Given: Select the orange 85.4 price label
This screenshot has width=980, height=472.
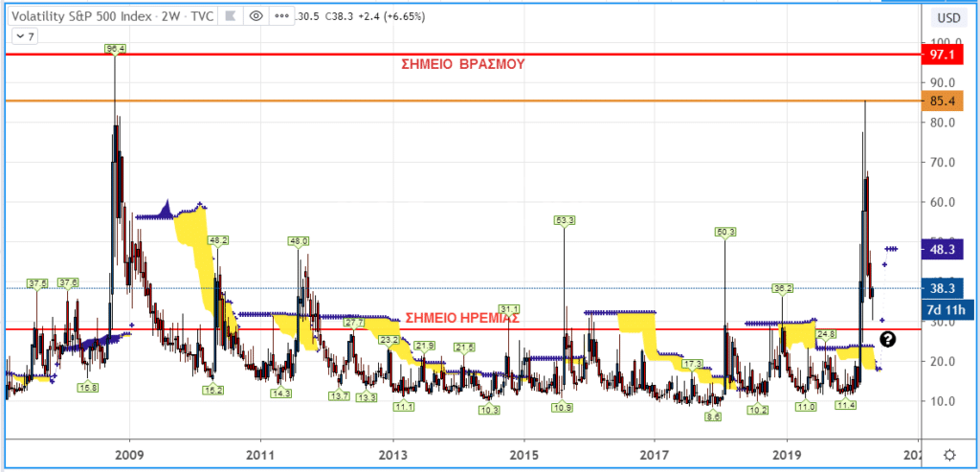Looking at the screenshot, I should pyautogui.click(x=942, y=101).
